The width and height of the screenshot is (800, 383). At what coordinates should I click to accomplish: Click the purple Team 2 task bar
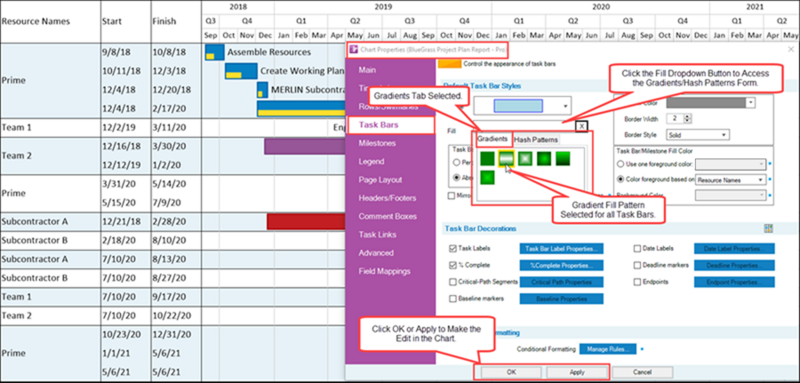[305, 146]
